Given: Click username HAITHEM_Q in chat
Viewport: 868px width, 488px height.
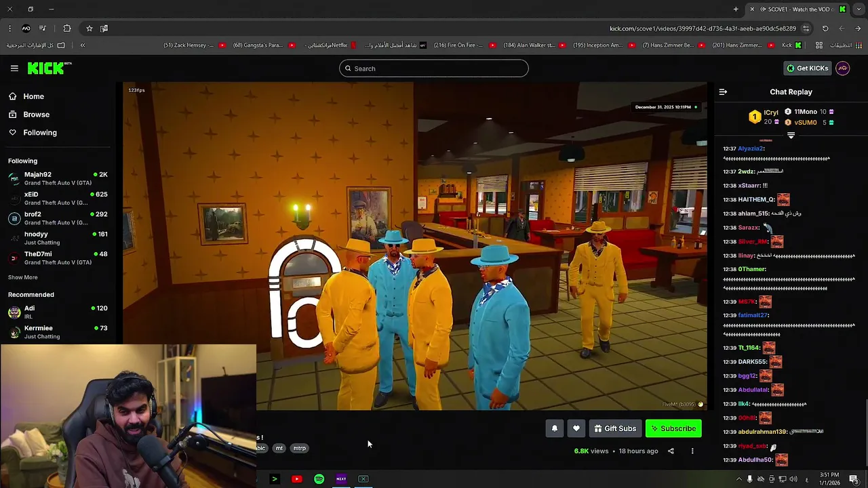Looking at the screenshot, I should [756, 199].
